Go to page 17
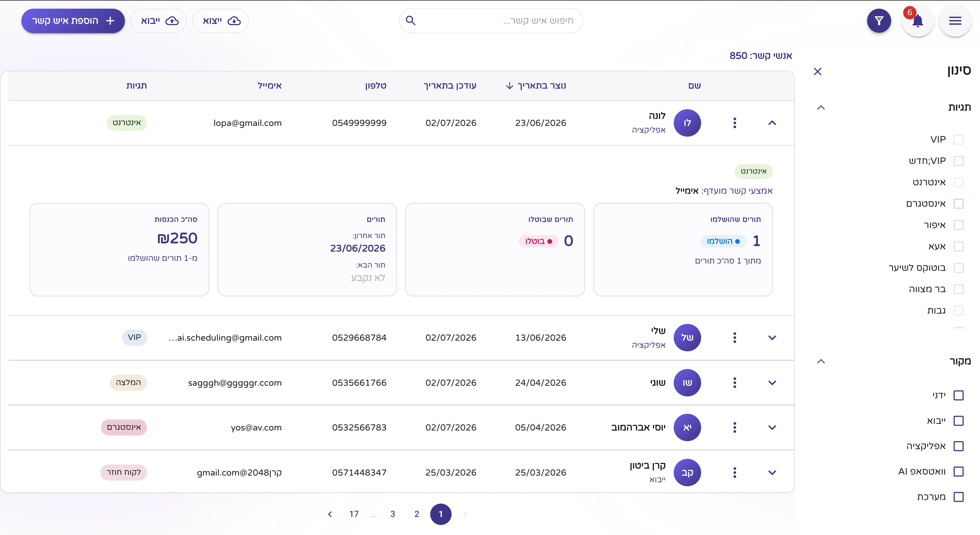This screenshot has width=980, height=535. (354, 514)
